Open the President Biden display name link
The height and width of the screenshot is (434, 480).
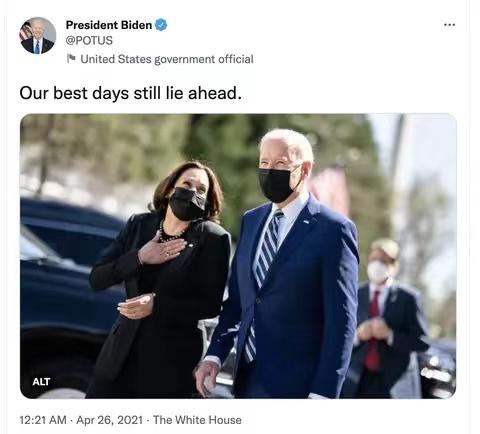pos(109,25)
